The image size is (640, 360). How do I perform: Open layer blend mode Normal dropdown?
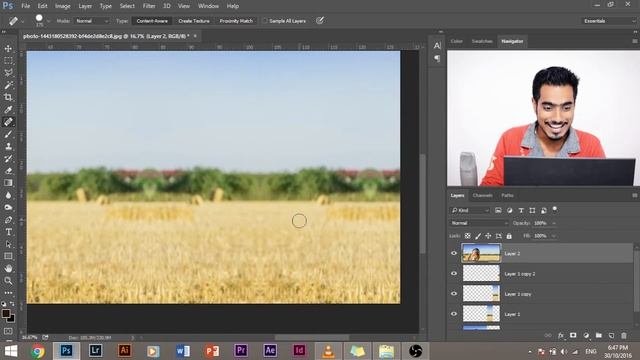pyautogui.click(x=479, y=223)
